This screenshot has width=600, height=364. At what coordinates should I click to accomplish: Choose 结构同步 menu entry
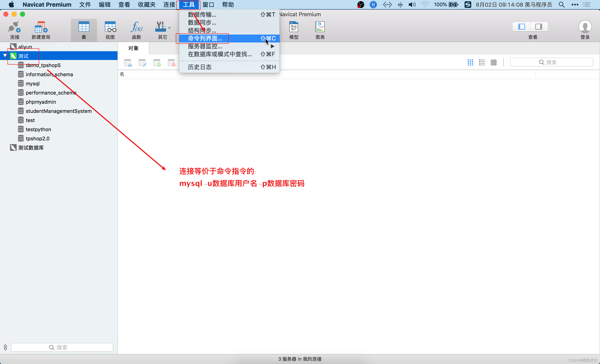(x=229, y=30)
